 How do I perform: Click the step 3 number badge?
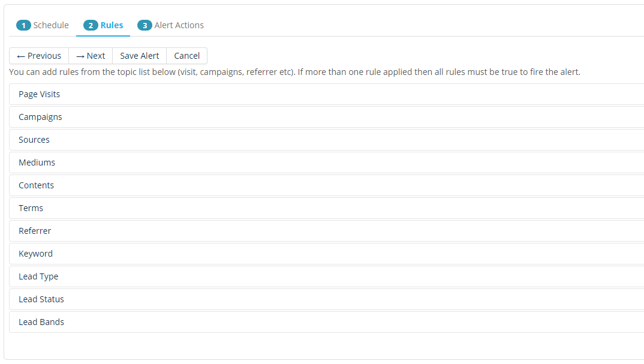pyautogui.click(x=145, y=25)
